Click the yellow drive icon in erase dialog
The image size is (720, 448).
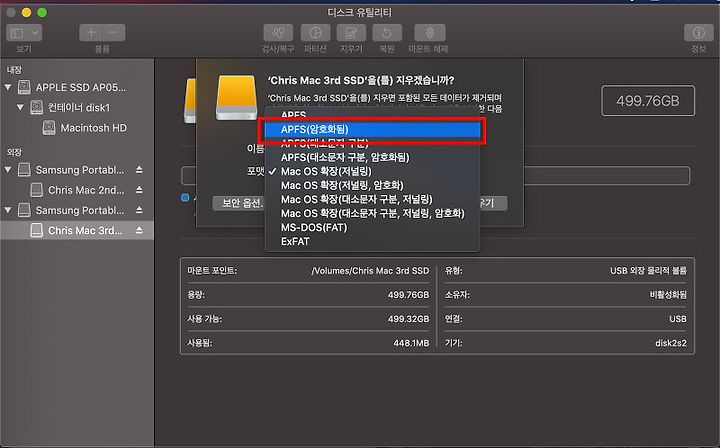pos(236,98)
